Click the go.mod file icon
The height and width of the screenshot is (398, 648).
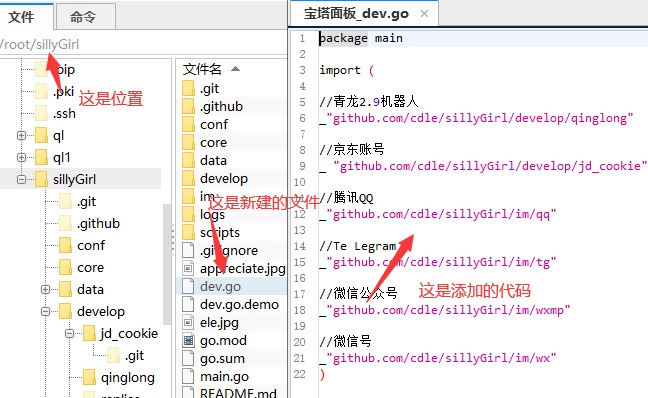click(x=188, y=340)
